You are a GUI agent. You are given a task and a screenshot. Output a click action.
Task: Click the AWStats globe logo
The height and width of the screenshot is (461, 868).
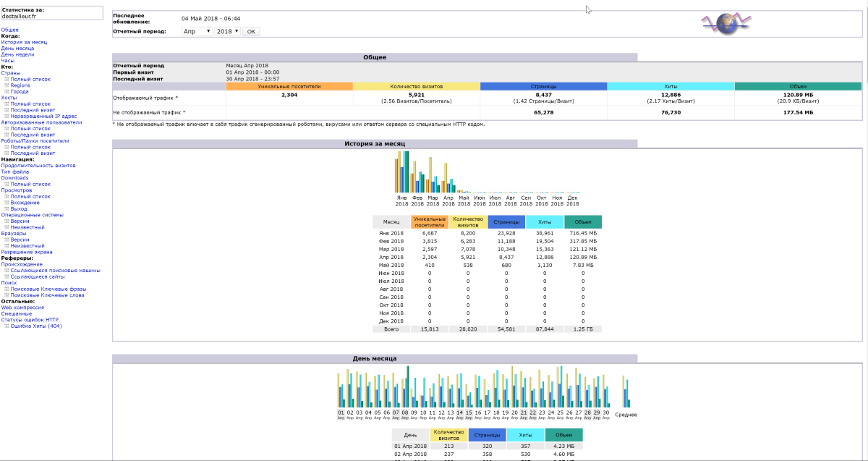pos(728,24)
